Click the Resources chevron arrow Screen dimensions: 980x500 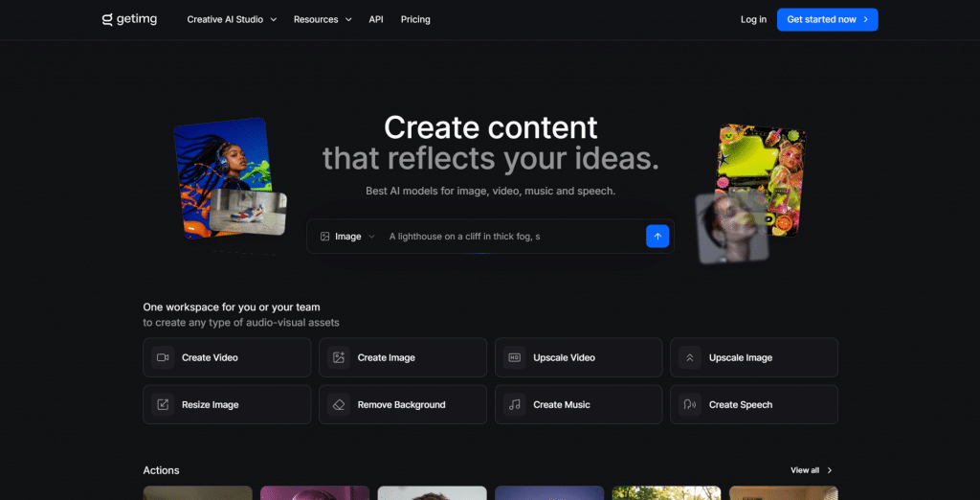point(348,19)
